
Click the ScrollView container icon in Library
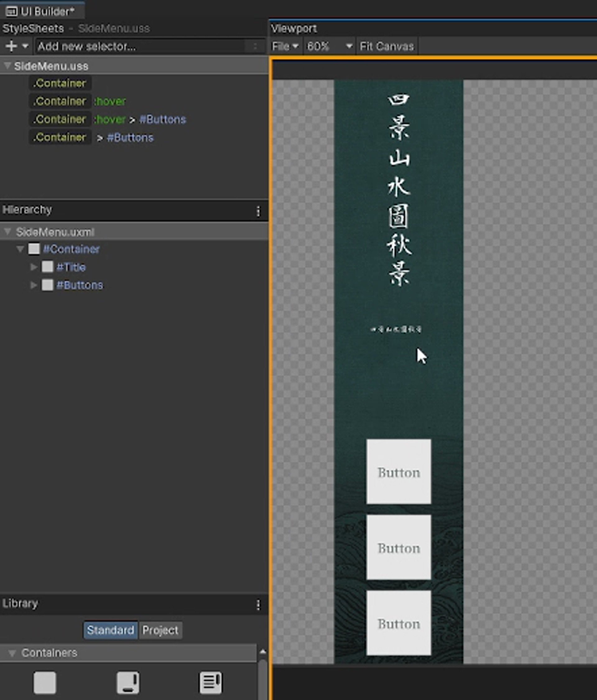(127, 683)
